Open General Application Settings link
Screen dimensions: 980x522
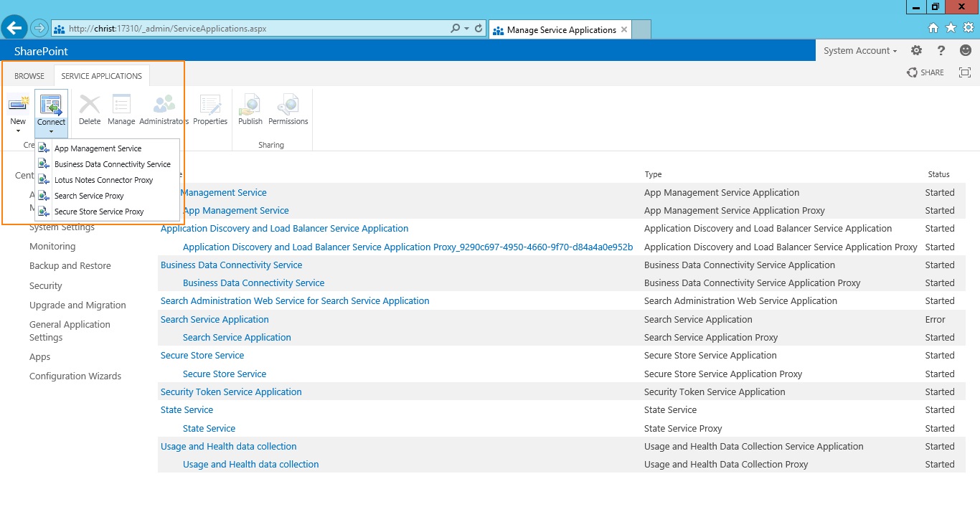(70, 331)
